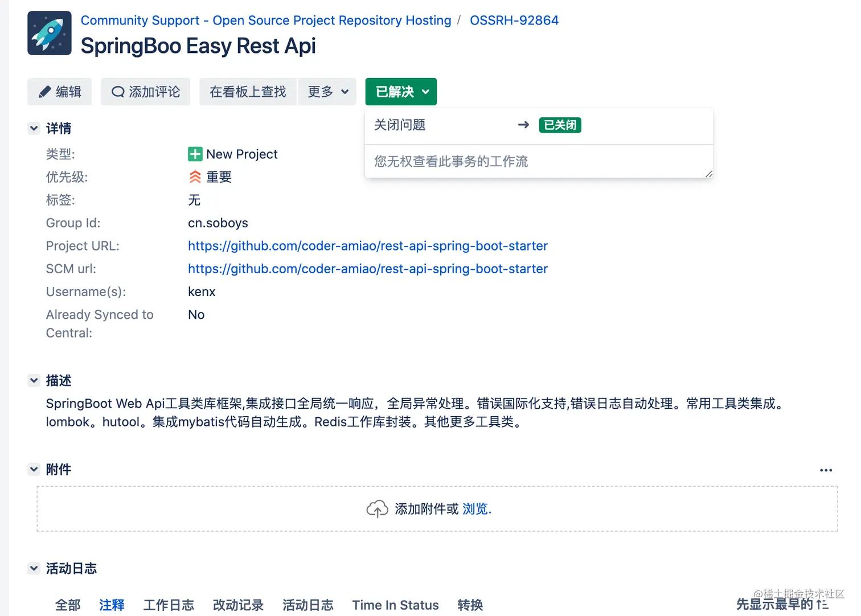
Task: Click the New Project type text
Action: [242, 154]
